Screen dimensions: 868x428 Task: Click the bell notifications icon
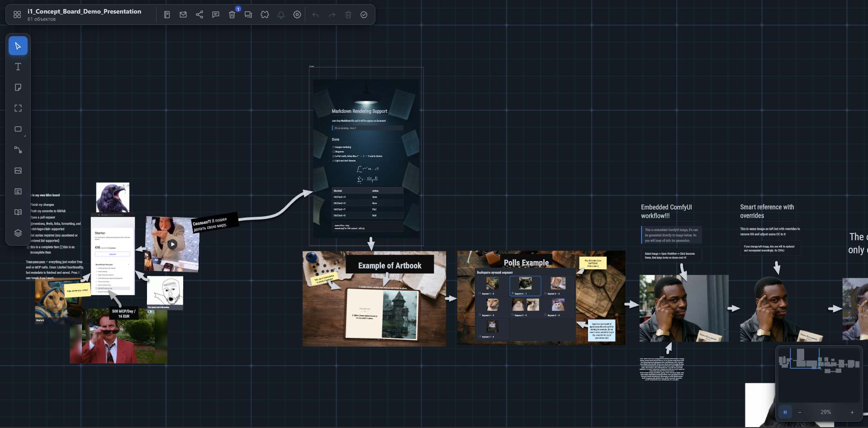tap(281, 14)
